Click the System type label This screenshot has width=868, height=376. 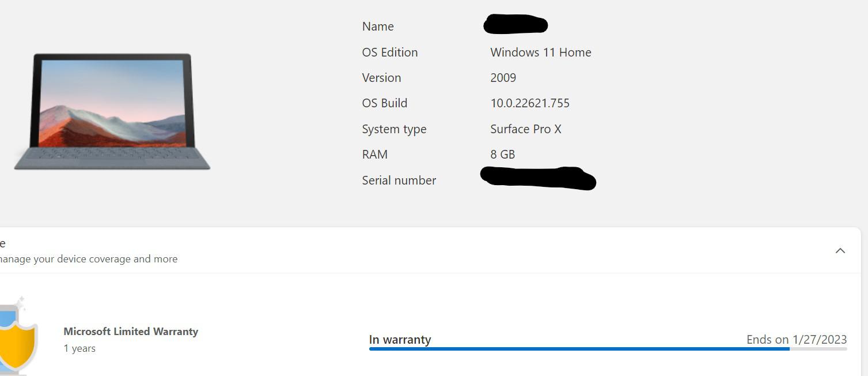coord(395,129)
